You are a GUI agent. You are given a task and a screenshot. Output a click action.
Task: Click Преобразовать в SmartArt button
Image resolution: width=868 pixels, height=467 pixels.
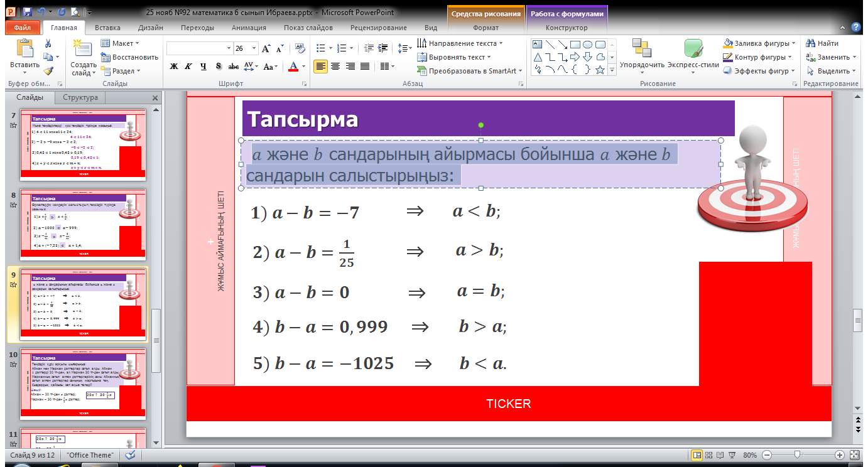[x=470, y=71]
